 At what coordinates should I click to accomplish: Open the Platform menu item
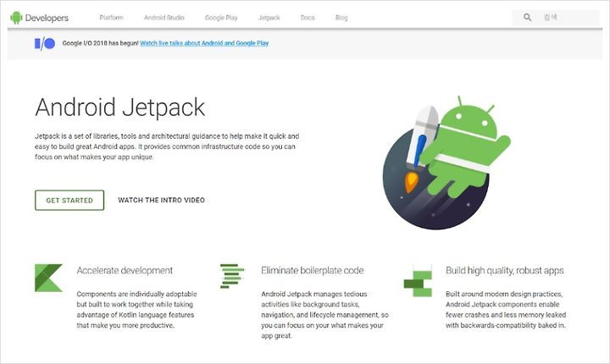pos(111,18)
